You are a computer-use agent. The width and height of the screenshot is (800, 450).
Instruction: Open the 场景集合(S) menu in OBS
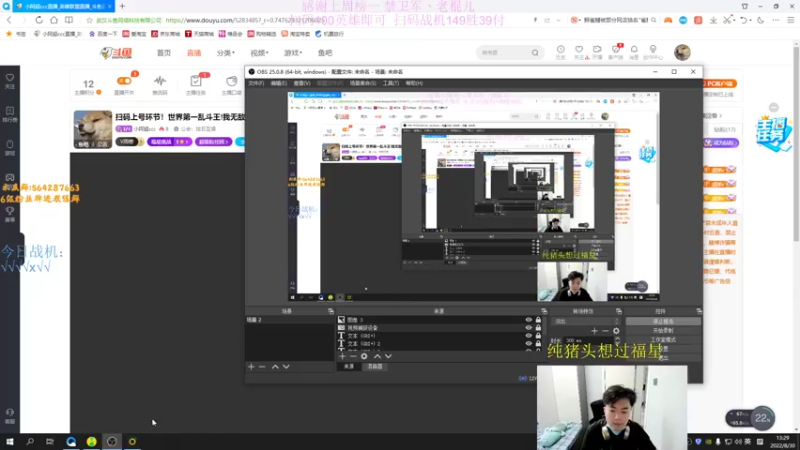(363, 83)
